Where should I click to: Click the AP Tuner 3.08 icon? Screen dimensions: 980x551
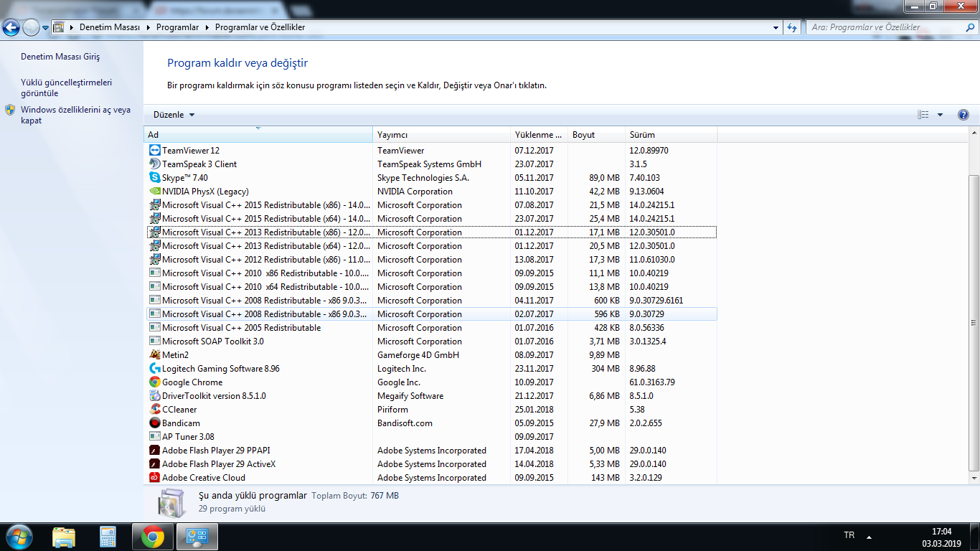154,437
